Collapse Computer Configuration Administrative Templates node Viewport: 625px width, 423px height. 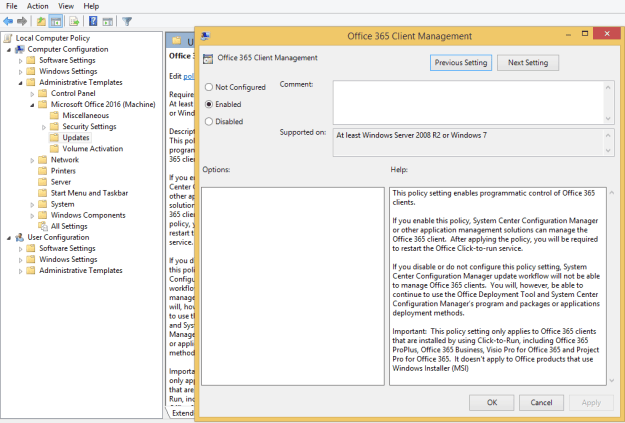tap(20, 83)
